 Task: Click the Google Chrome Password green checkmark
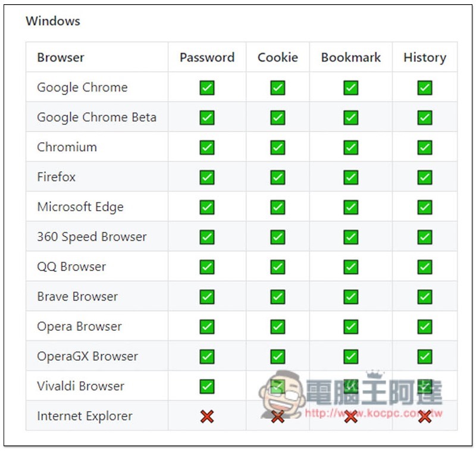click(x=207, y=87)
